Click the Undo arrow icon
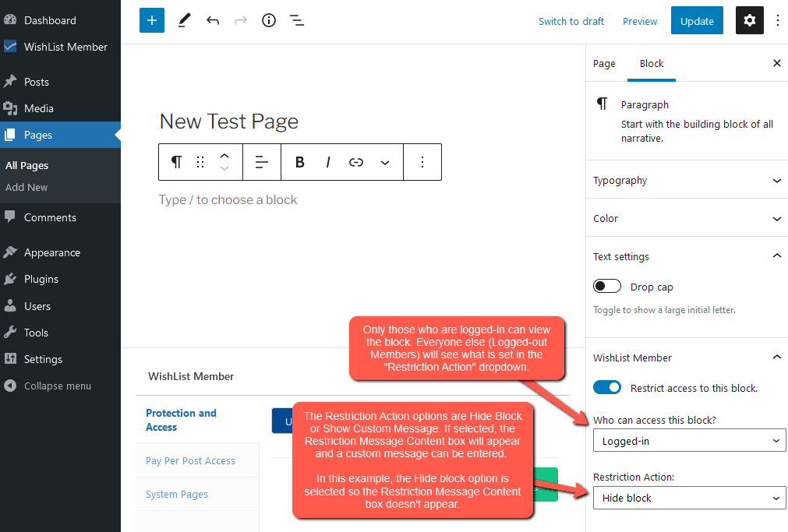 (x=213, y=20)
